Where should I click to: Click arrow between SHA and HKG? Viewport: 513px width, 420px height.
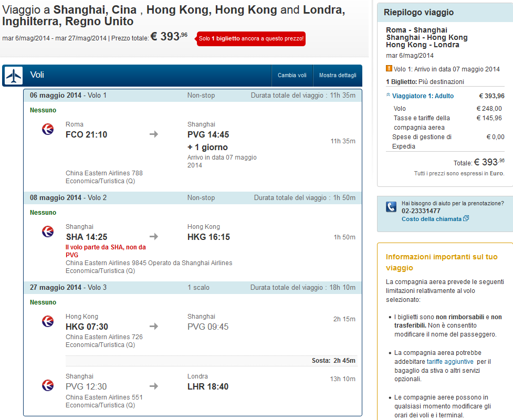[154, 236]
